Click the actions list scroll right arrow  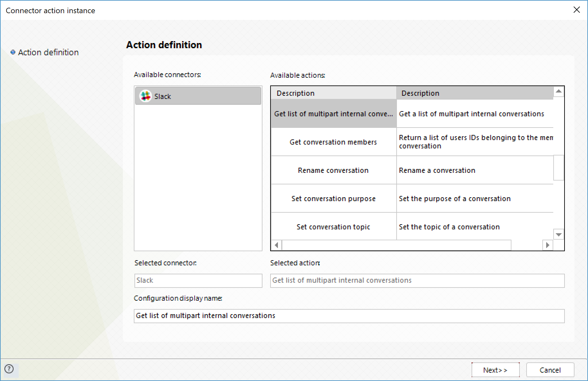(x=548, y=245)
